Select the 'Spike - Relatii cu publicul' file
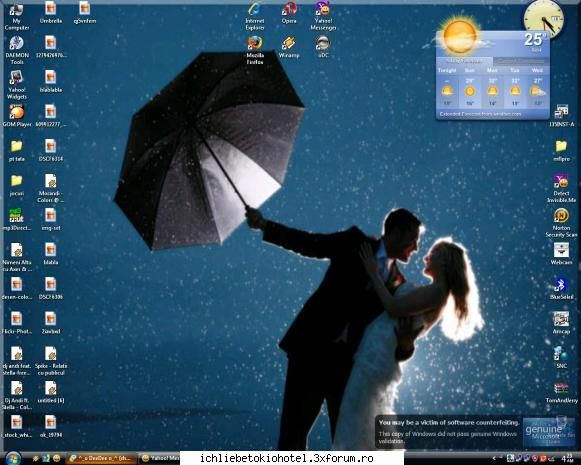Image resolution: width=581 pixels, height=465 pixels. (51, 361)
